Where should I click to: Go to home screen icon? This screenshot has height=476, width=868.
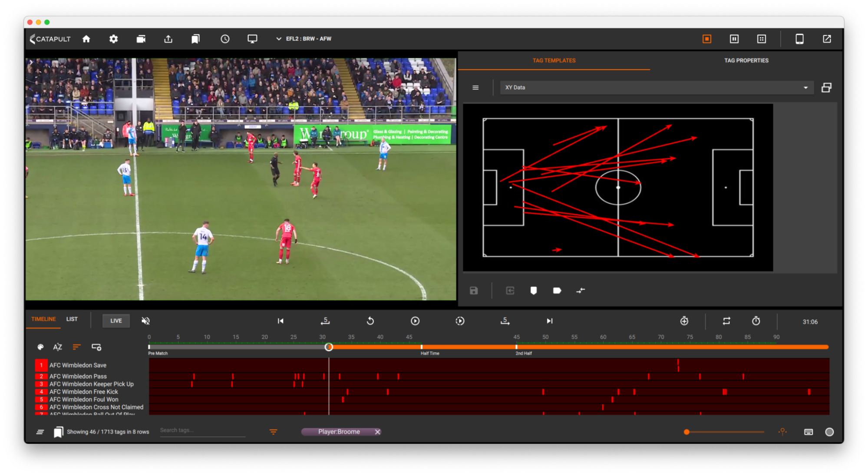[x=86, y=39]
